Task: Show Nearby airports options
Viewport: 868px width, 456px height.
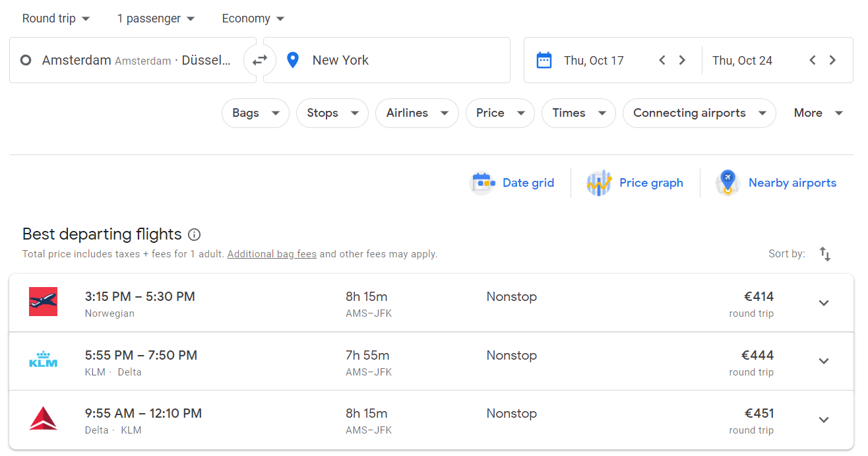Action: tap(776, 183)
